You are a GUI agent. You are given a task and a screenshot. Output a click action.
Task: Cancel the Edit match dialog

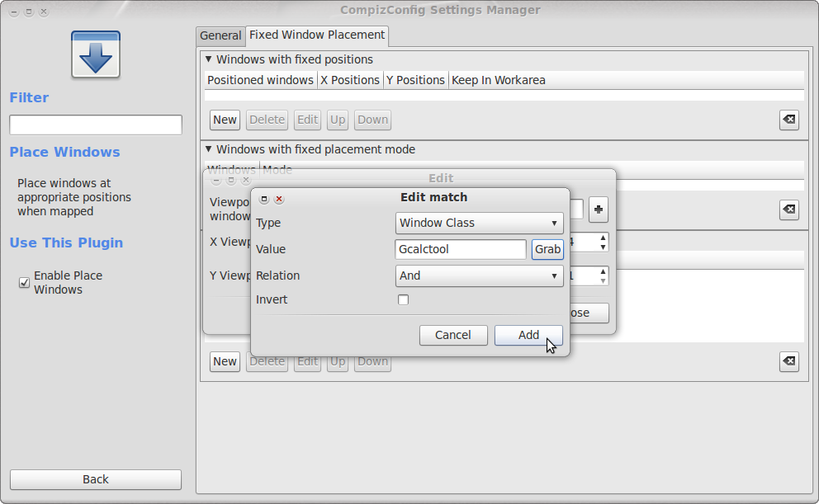(453, 335)
